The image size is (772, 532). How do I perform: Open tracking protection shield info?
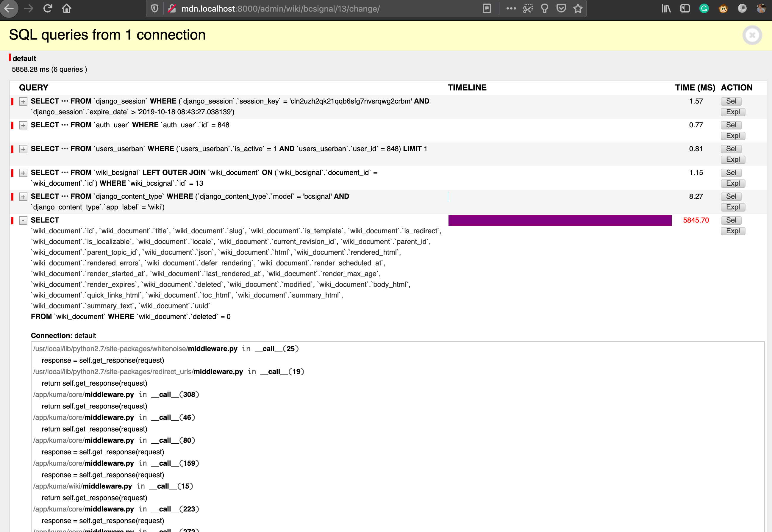pyautogui.click(x=155, y=9)
